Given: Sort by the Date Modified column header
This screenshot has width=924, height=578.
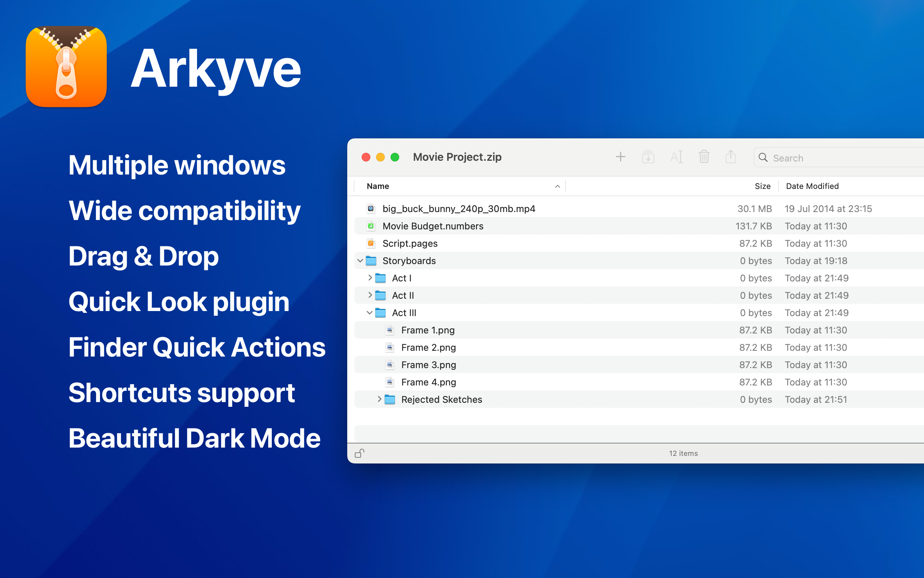Looking at the screenshot, I should coord(812,186).
